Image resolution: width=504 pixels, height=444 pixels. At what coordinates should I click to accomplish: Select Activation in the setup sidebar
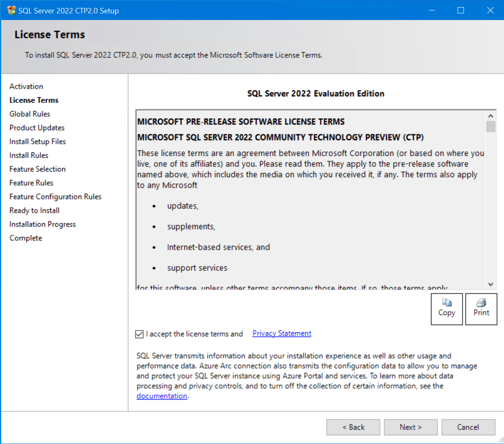26,86
